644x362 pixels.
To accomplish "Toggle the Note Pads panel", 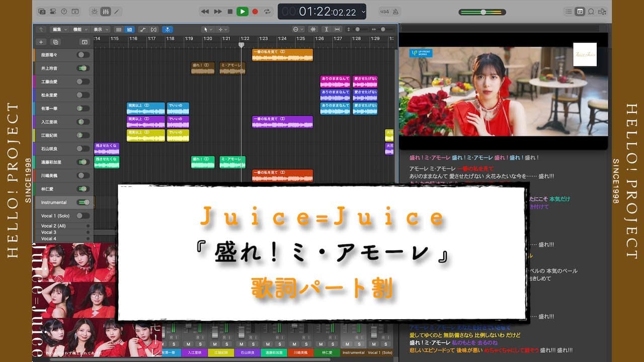I will 580,11.
